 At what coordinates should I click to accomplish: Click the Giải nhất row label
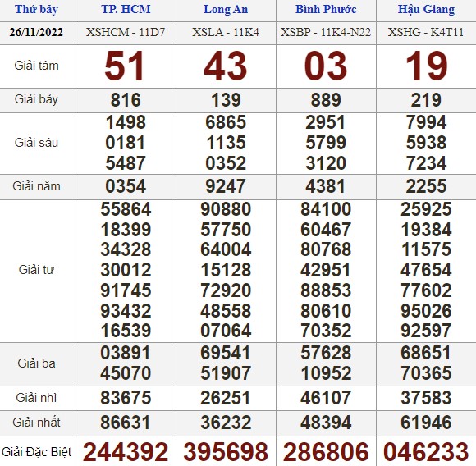click(x=36, y=423)
